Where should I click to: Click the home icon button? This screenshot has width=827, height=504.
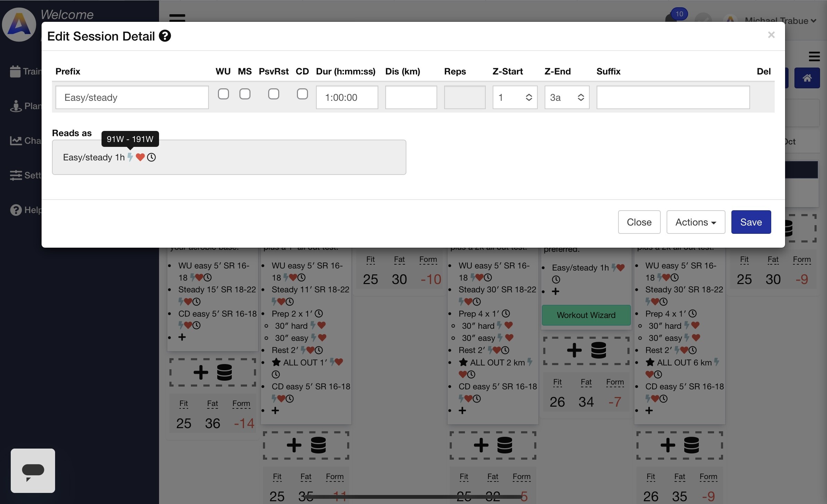pos(807,78)
